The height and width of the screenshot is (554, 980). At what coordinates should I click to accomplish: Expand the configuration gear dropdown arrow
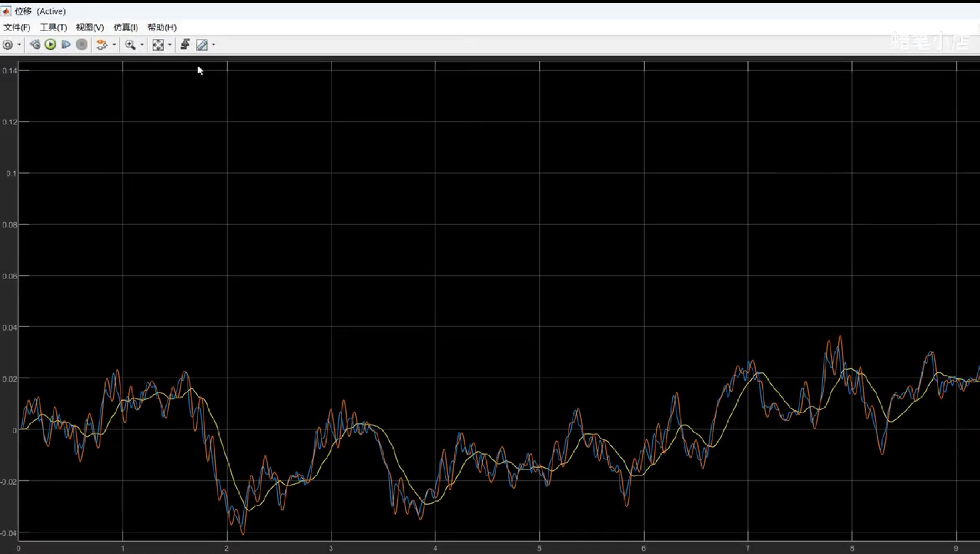(19, 45)
